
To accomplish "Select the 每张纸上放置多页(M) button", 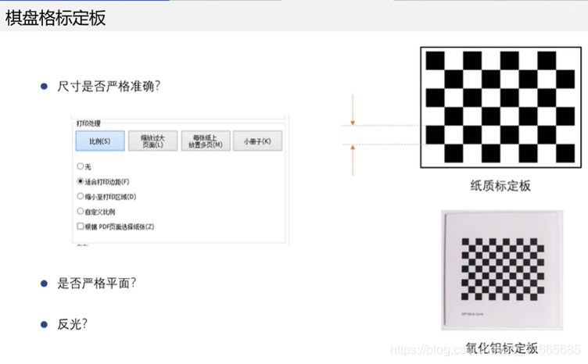I will tap(206, 141).
